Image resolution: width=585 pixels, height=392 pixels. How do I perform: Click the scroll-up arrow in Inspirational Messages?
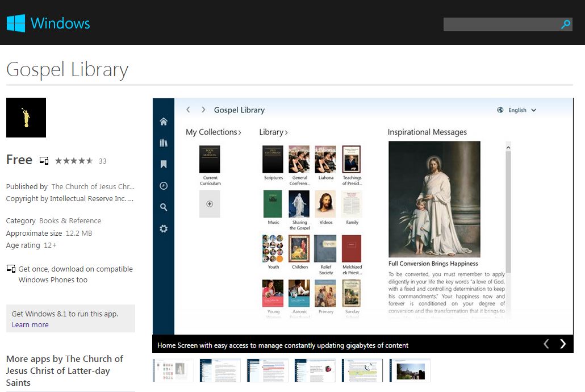[508, 147]
